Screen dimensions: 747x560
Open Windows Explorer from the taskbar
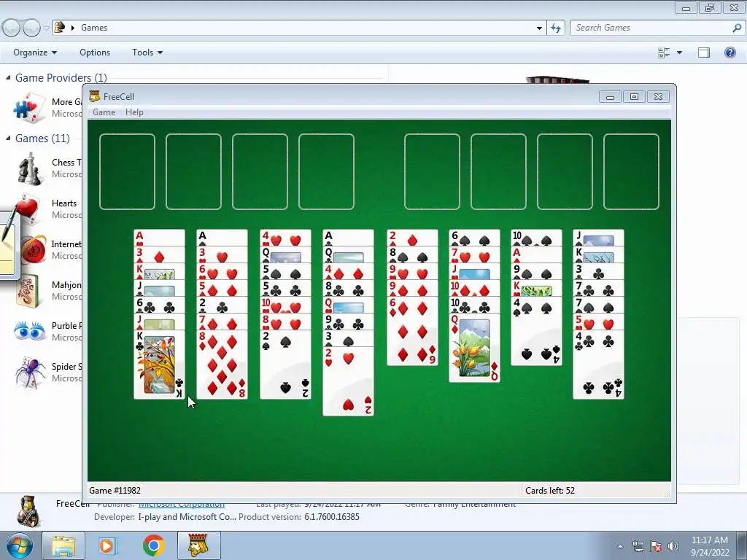63,545
